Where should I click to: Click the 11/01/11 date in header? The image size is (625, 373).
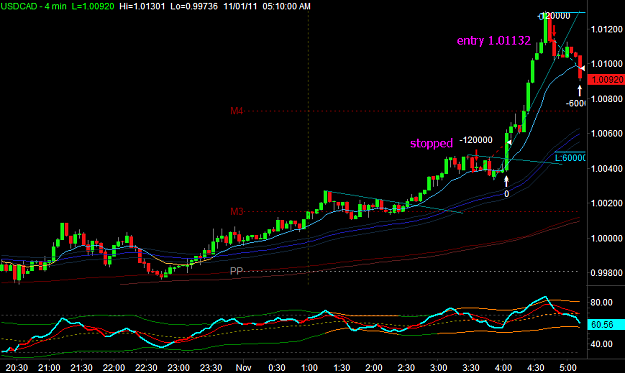pos(240,6)
